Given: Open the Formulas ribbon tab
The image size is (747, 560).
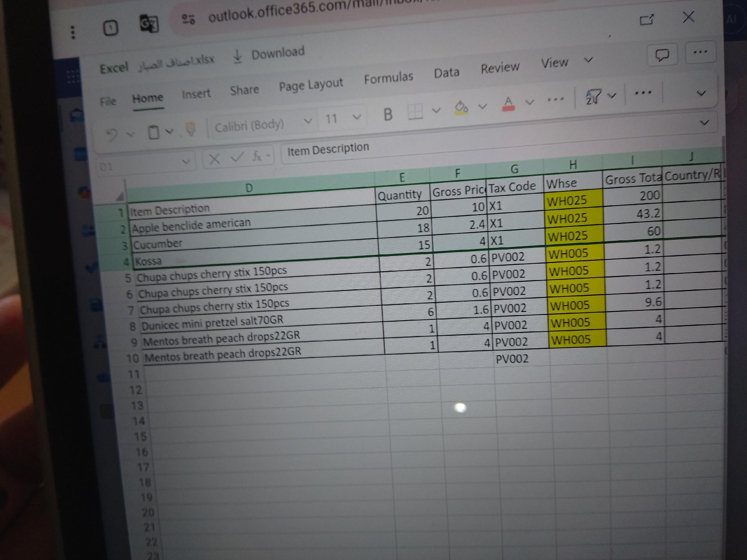Looking at the screenshot, I should 388,78.
